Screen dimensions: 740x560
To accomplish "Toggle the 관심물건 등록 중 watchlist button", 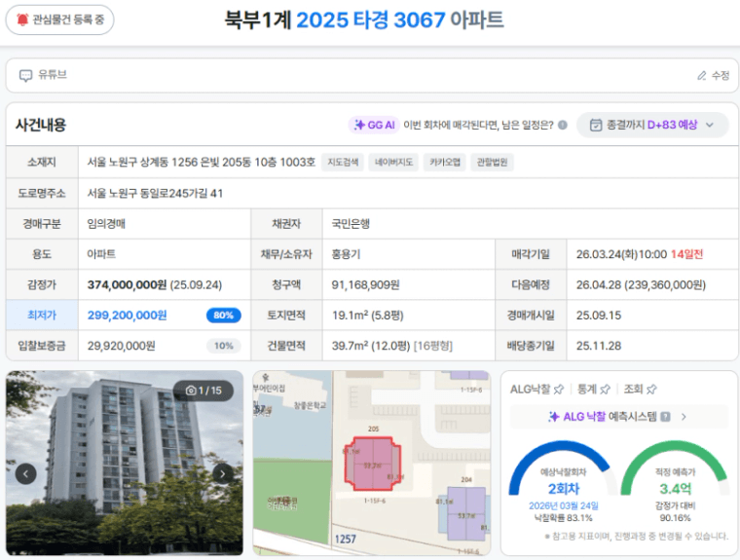I will tap(59, 19).
